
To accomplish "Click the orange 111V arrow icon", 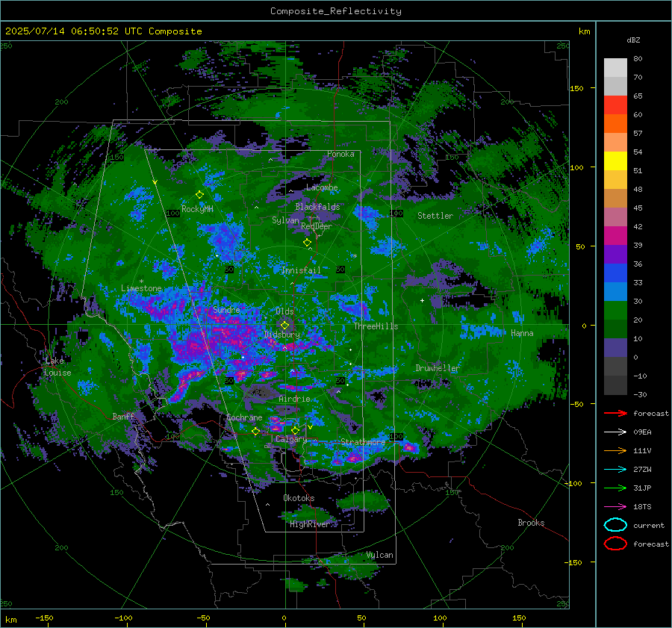I will point(615,450).
